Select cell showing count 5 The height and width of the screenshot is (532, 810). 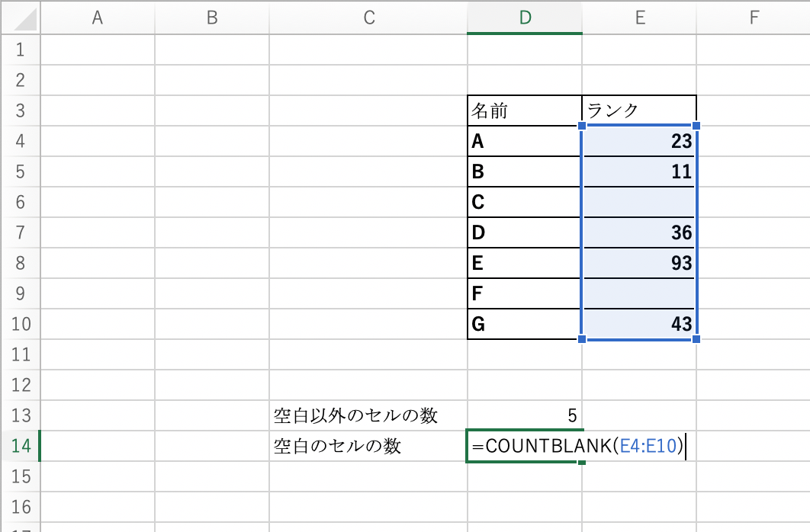pyautogui.click(x=525, y=416)
